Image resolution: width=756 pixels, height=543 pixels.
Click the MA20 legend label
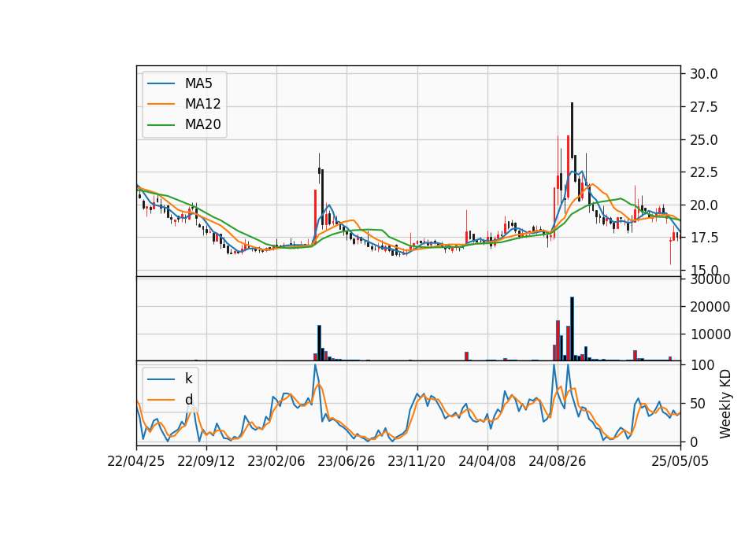(203, 124)
